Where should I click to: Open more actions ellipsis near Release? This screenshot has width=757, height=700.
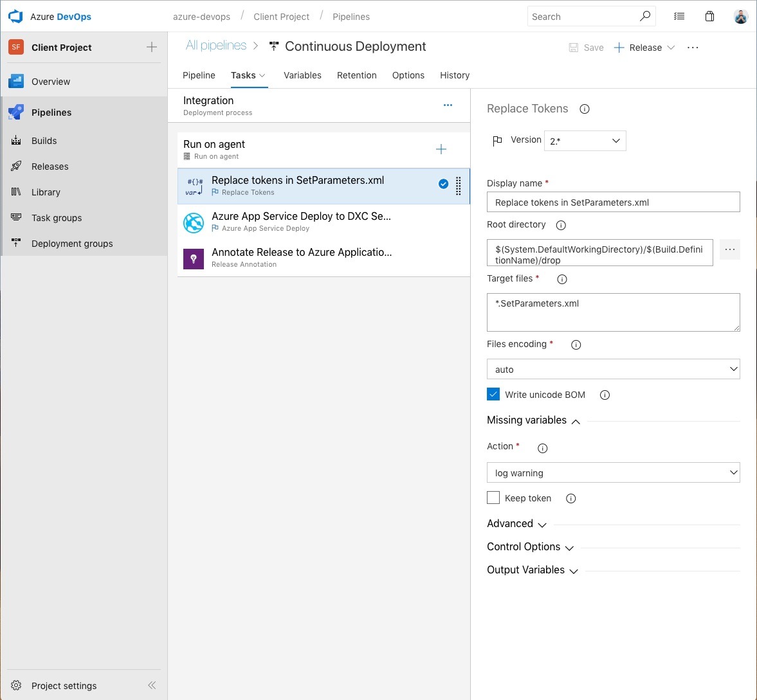pyautogui.click(x=693, y=48)
